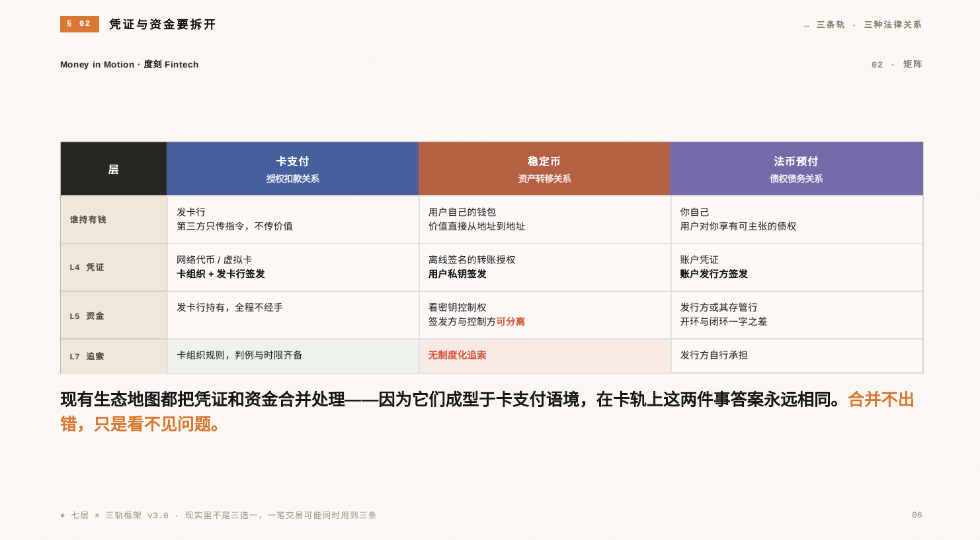Screen dimensions: 980x540
Task: Click the double-arrow icon before 三条轨
Action: (x=807, y=25)
